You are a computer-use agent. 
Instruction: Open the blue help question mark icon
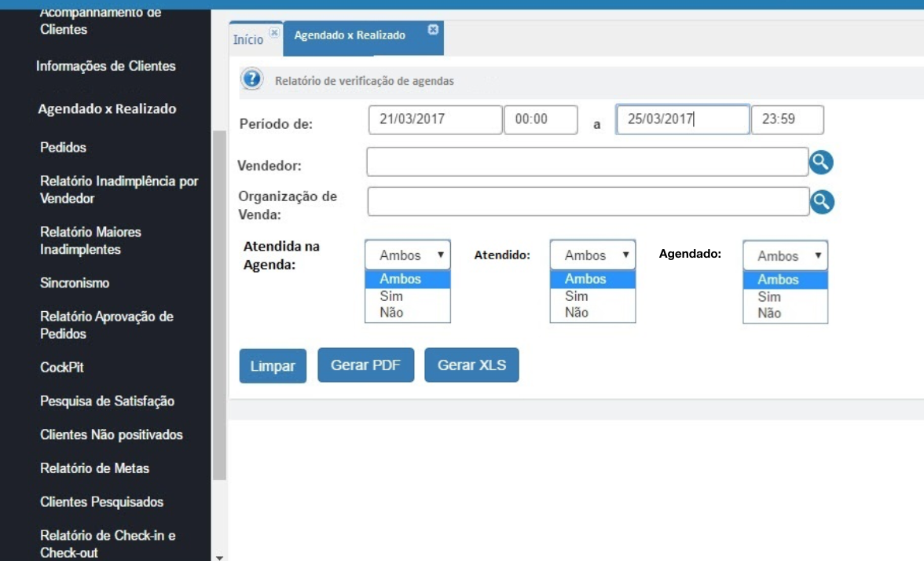click(251, 79)
